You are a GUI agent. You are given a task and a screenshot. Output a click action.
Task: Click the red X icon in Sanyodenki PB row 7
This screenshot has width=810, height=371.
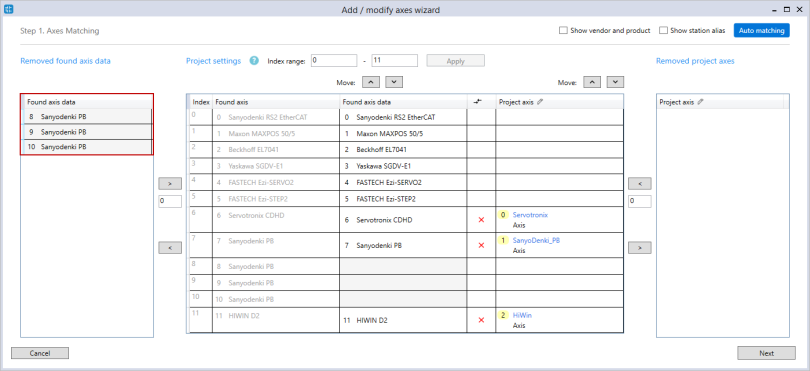(x=481, y=245)
